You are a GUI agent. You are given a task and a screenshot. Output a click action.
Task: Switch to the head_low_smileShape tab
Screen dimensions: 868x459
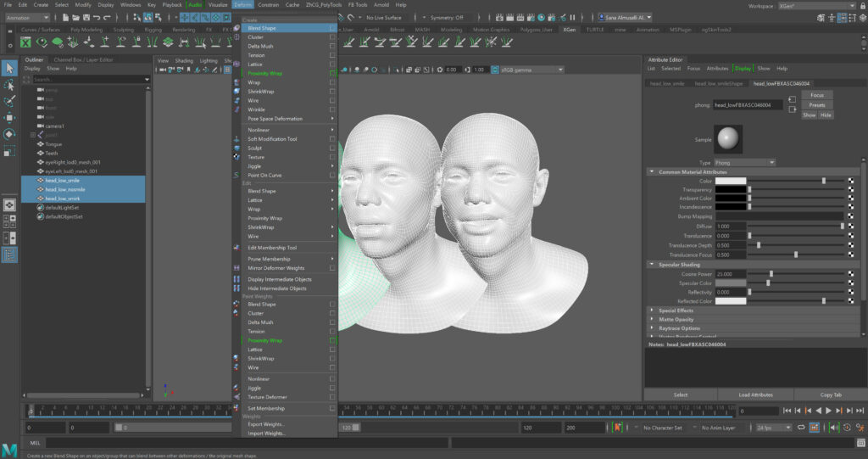(x=719, y=84)
